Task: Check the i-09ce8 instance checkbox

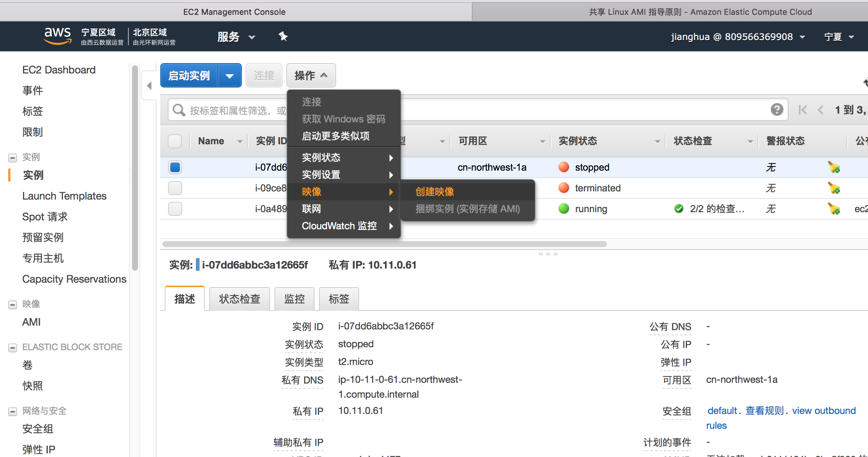Action: tap(175, 188)
